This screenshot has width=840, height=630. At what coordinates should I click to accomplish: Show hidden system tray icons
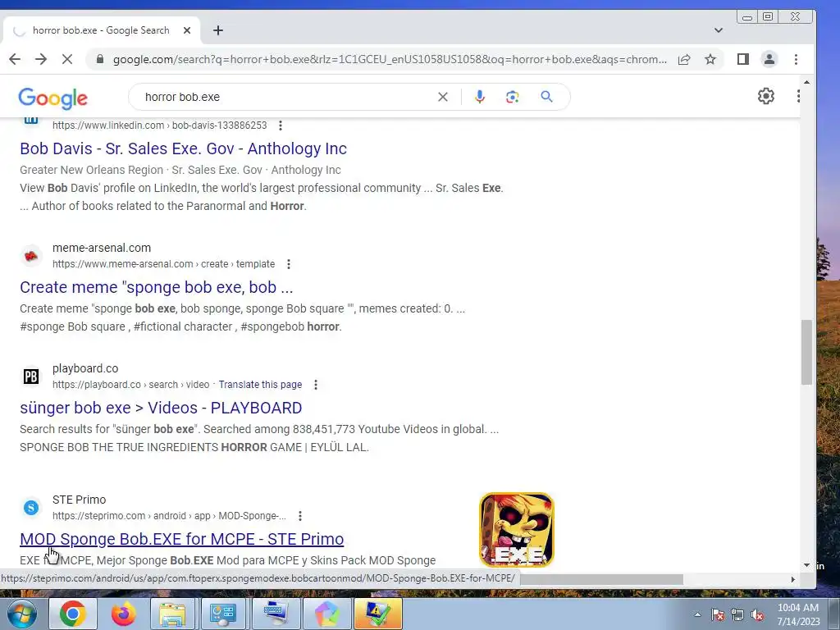(697, 614)
